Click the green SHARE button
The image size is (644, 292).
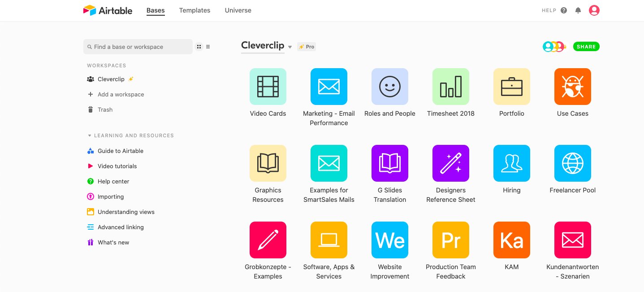[586, 47]
